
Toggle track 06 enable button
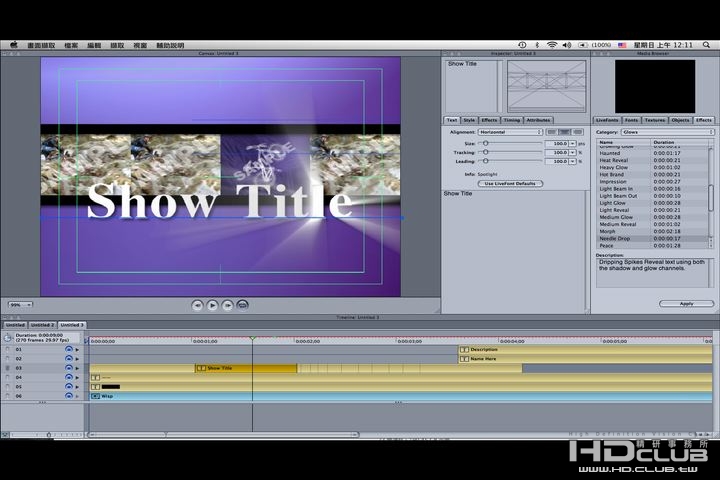(x=69, y=395)
